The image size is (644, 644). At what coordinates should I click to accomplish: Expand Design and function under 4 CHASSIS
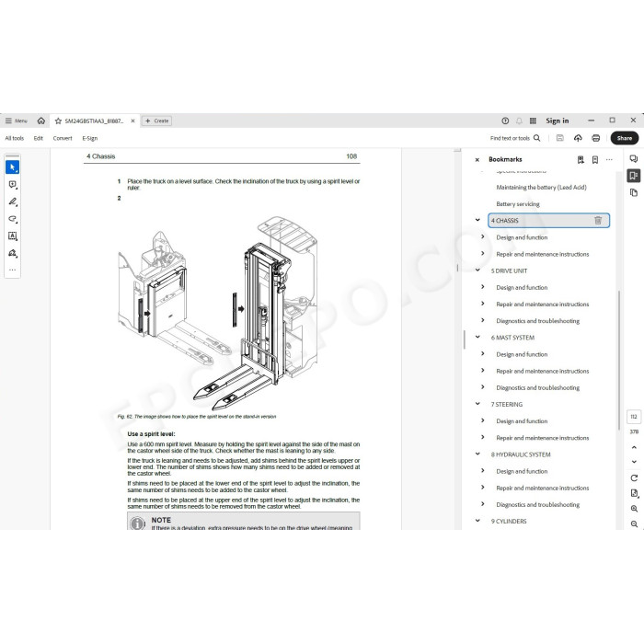click(483, 237)
